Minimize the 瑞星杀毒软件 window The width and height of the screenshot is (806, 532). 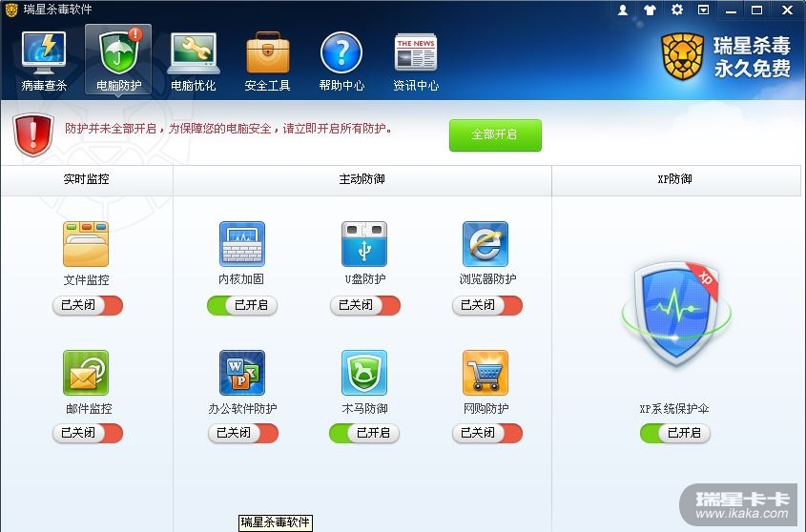[x=731, y=10]
